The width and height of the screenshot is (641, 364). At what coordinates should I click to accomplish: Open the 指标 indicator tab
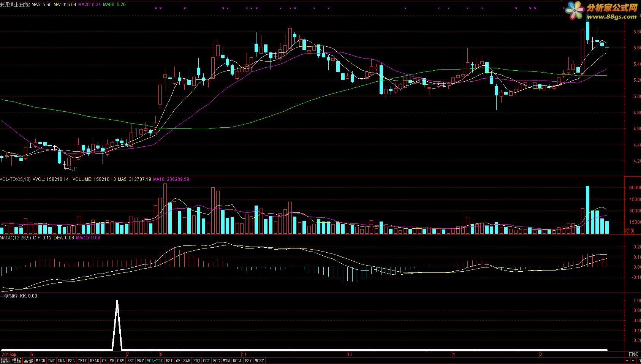(x=5, y=361)
